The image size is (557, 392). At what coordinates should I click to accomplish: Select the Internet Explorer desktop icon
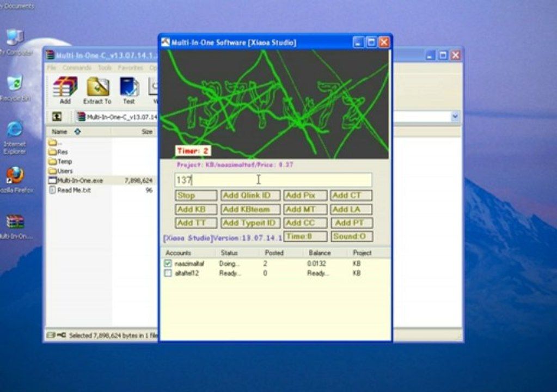click(x=15, y=138)
